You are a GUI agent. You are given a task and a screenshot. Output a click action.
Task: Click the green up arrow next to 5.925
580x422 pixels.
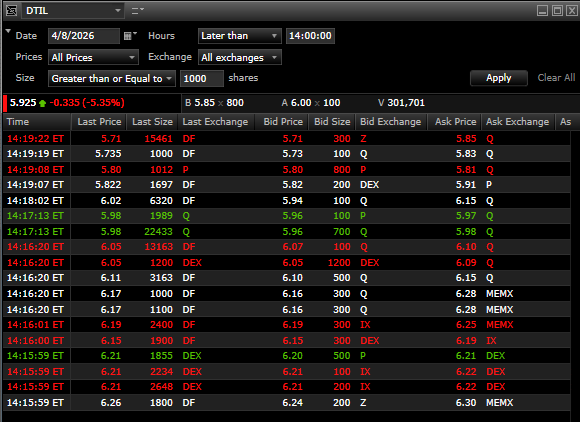tap(42, 103)
